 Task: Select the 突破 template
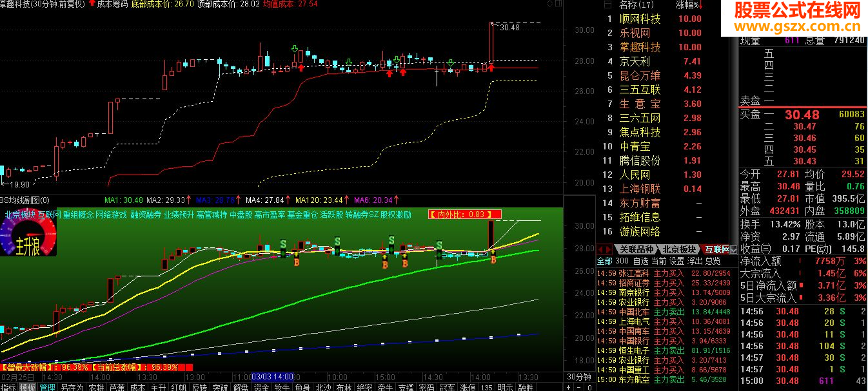pyautogui.click(x=220, y=387)
